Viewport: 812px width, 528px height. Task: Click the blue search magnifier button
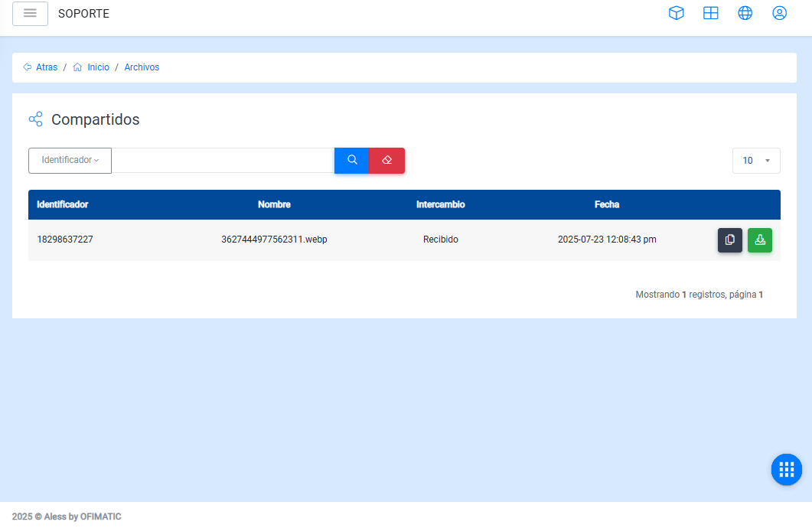[352, 161]
